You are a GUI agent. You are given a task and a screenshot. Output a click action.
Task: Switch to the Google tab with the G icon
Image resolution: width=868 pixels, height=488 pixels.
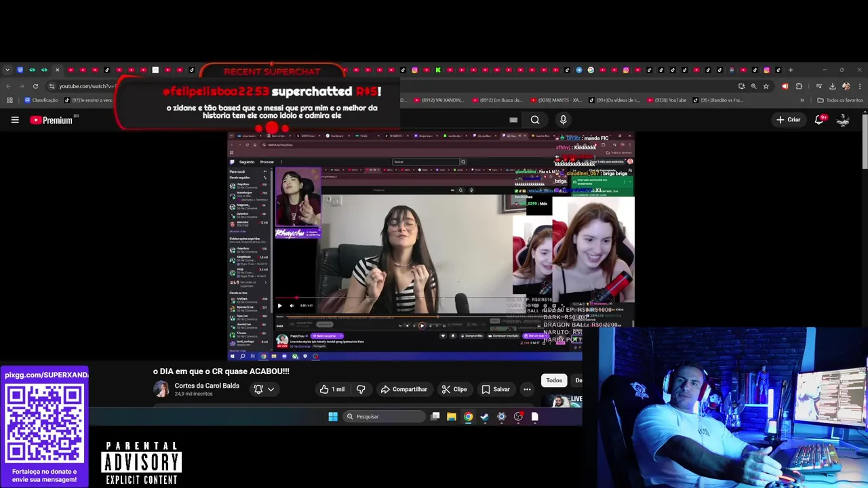[x=591, y=70]
